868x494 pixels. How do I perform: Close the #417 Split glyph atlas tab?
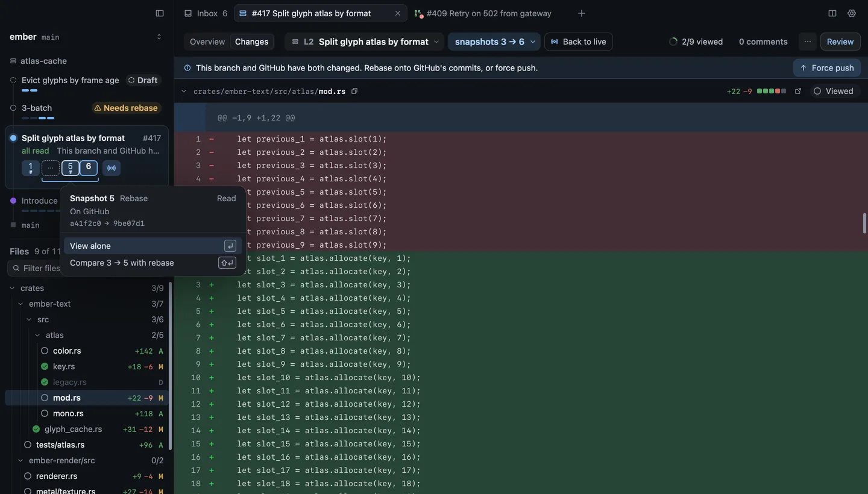(398, 13)
